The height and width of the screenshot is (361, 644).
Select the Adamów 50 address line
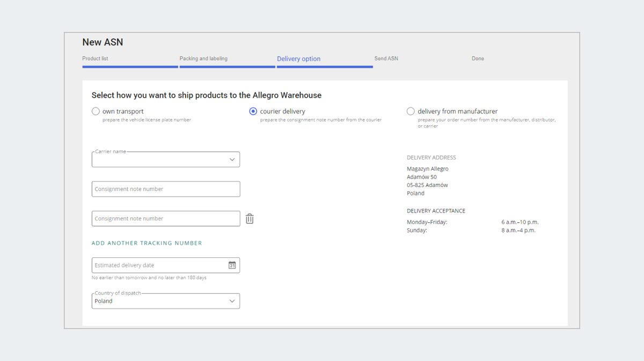click(422, 177)
